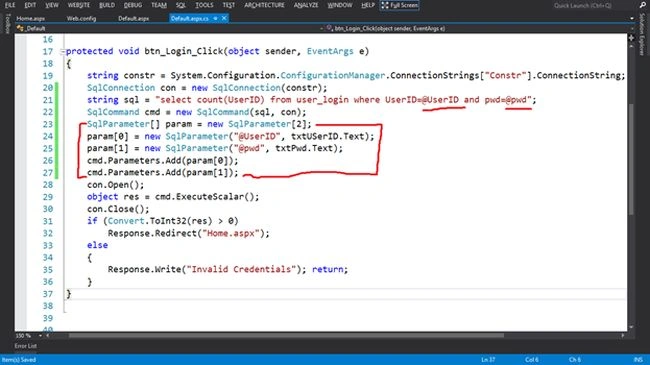This screenshot has width=650, height=365.
Task: Open the Toolbox side panel
Action: coord(7,23)
